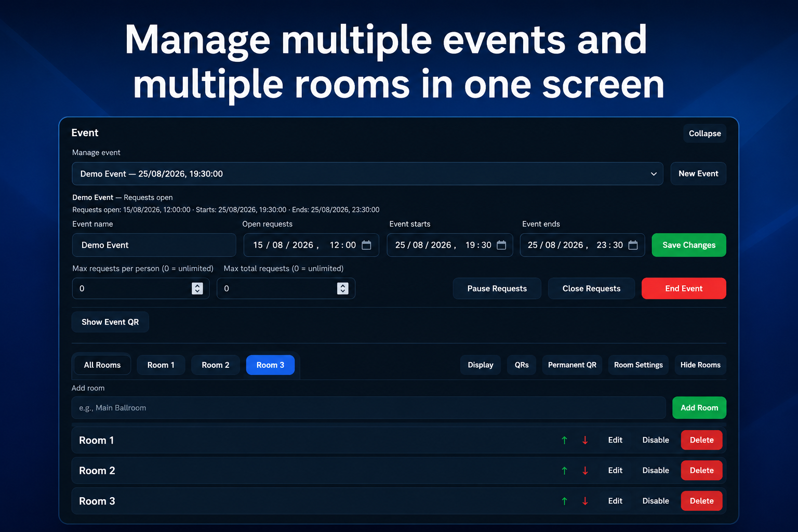This screenshot has width=798, height=532.
Task: Show Event QR code
Action: pos(110,322)
